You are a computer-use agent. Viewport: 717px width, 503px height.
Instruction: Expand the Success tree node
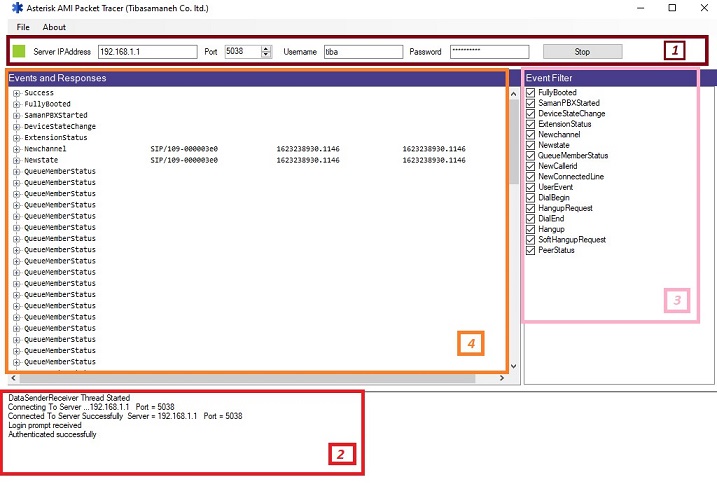coord(17,93)
